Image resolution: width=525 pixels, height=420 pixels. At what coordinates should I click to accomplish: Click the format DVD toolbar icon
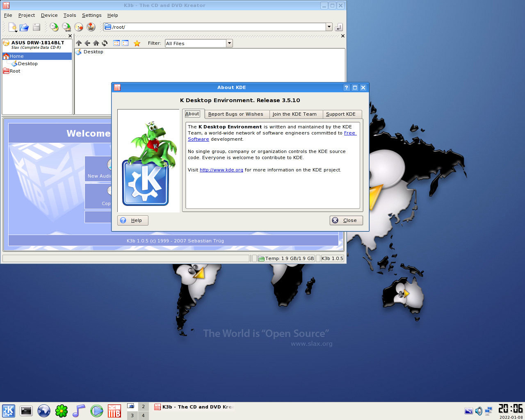tap(91, 27)
